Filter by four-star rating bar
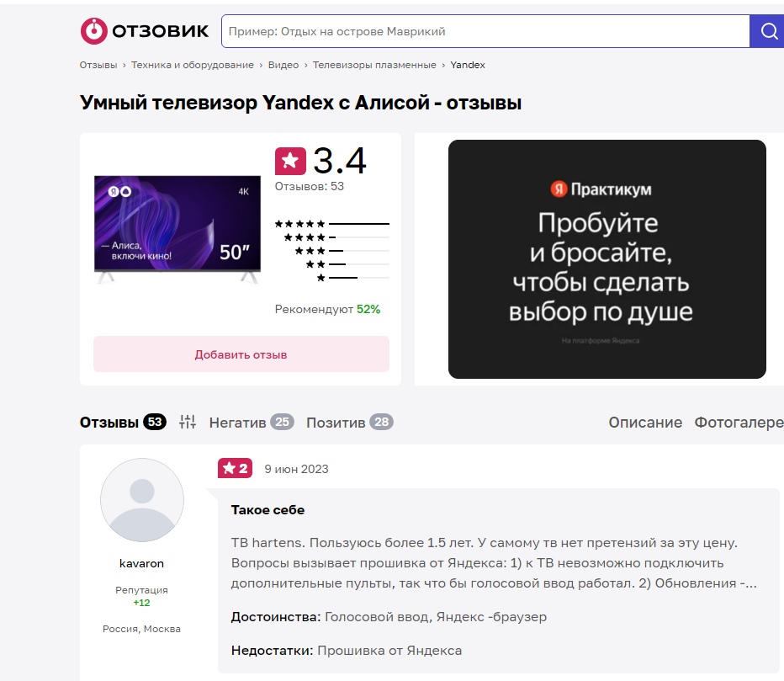This screenshot has height=681, width=784. click(336, 237)
